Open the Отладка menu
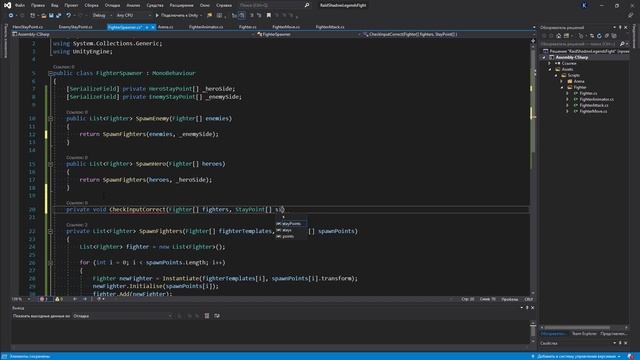 (x=112, y=5)
